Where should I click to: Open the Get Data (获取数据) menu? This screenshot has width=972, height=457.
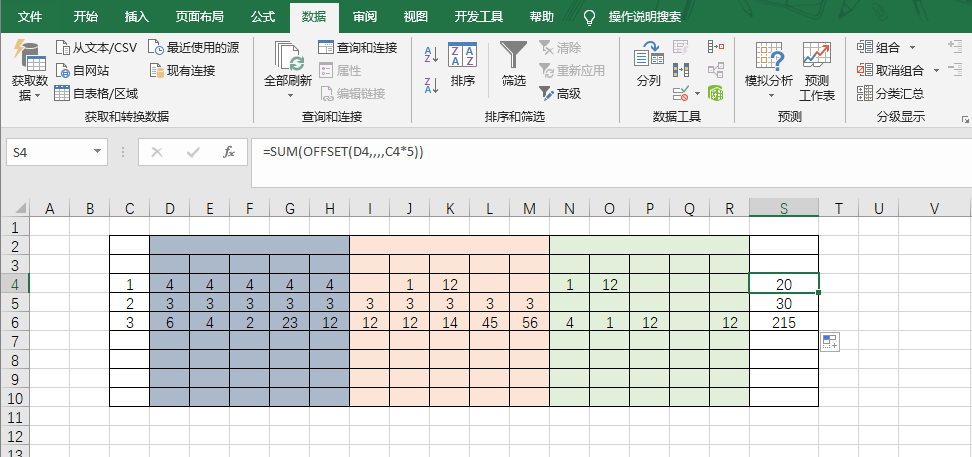tap(29, 70)
